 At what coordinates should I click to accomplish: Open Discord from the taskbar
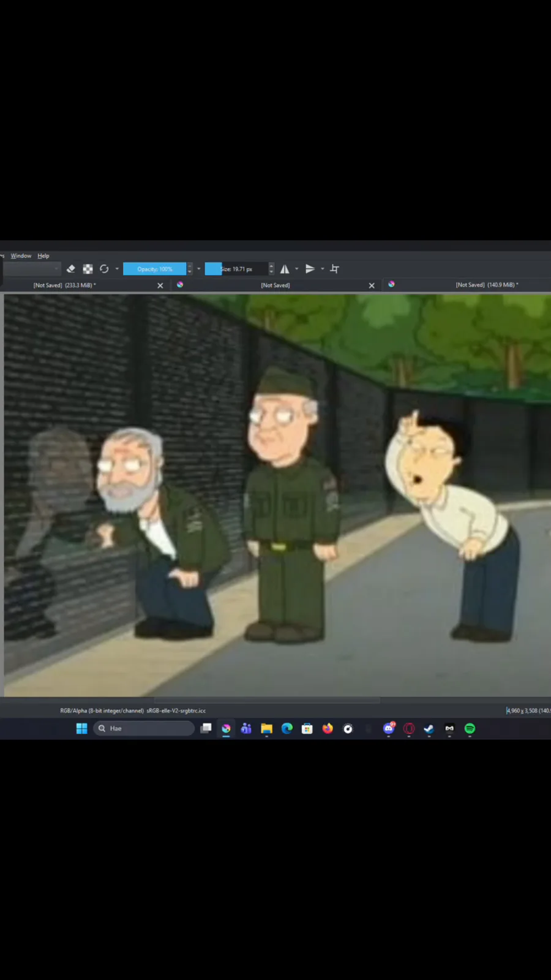[x=389, y=728]
